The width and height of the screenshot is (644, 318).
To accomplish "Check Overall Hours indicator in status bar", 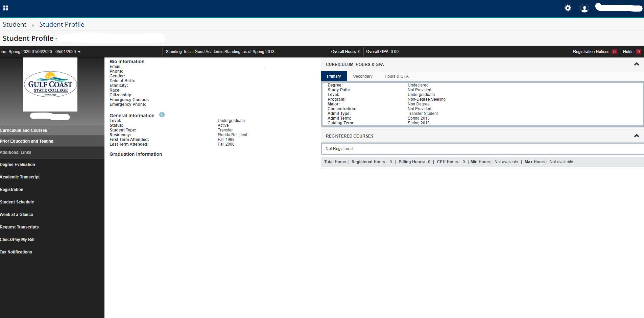I will click(x=346, y=51).
